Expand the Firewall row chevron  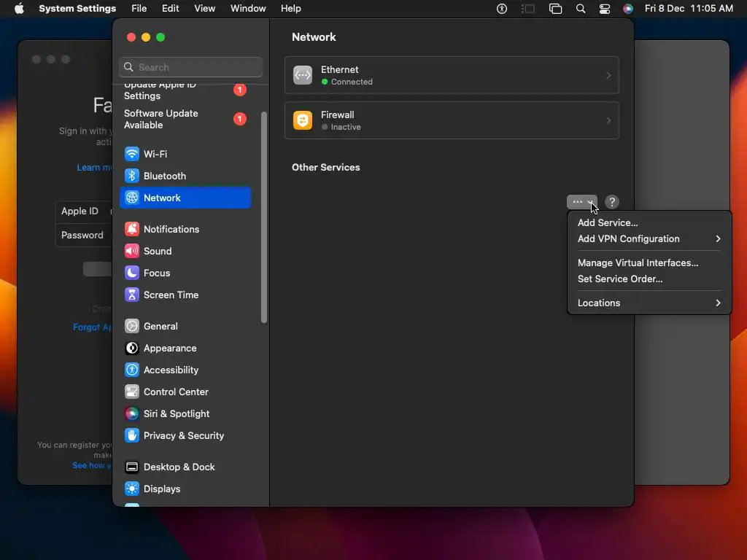tap(608, 120)
